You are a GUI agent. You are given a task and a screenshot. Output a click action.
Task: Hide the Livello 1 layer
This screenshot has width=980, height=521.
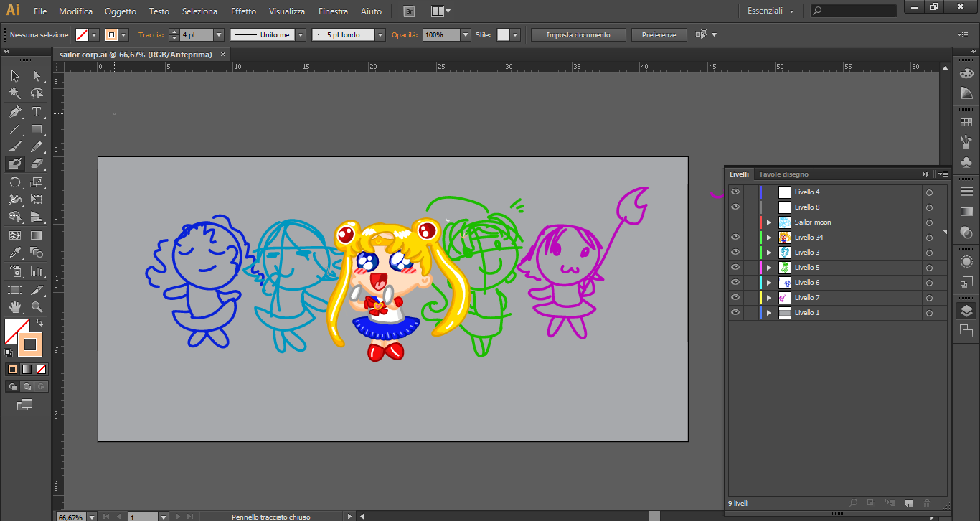[735, 312]
